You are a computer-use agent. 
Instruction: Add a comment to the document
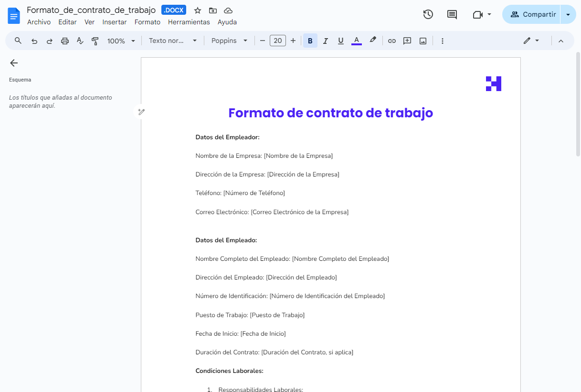coord(407,41)
